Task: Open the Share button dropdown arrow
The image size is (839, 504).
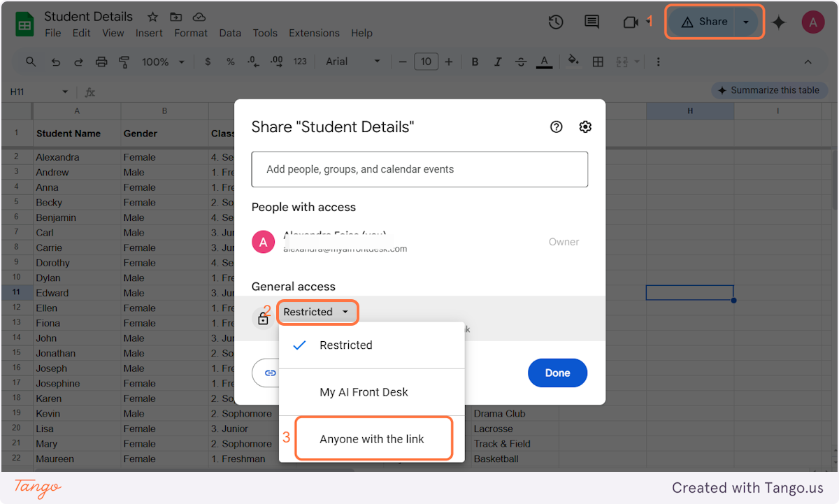Action: point(746,22)
